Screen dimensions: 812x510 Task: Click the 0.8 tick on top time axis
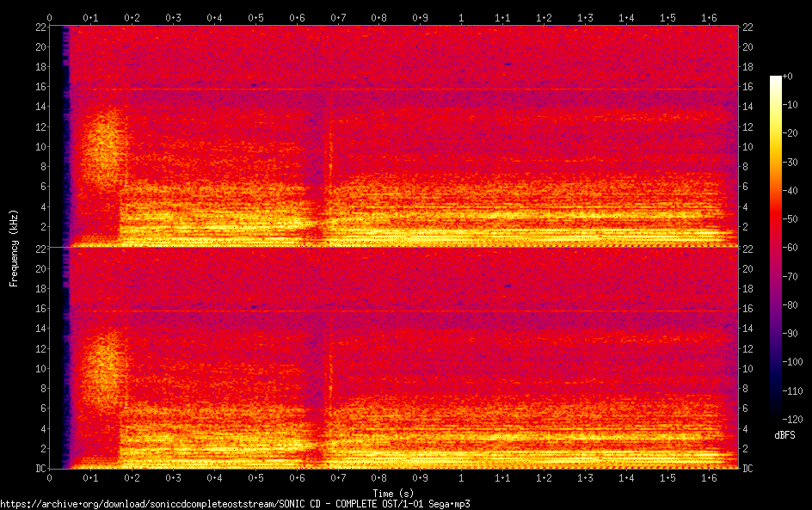tap(379, 17)
